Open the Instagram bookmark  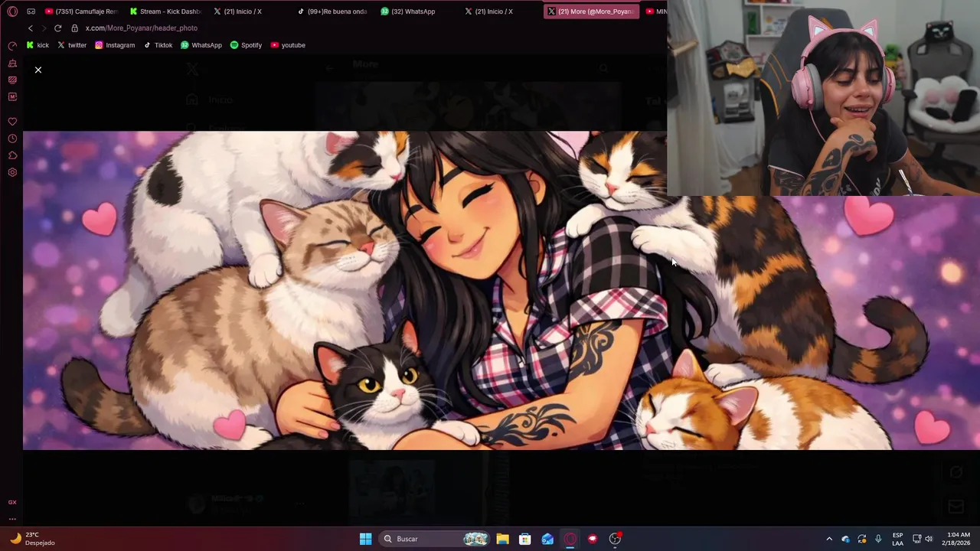pos(115,45)
